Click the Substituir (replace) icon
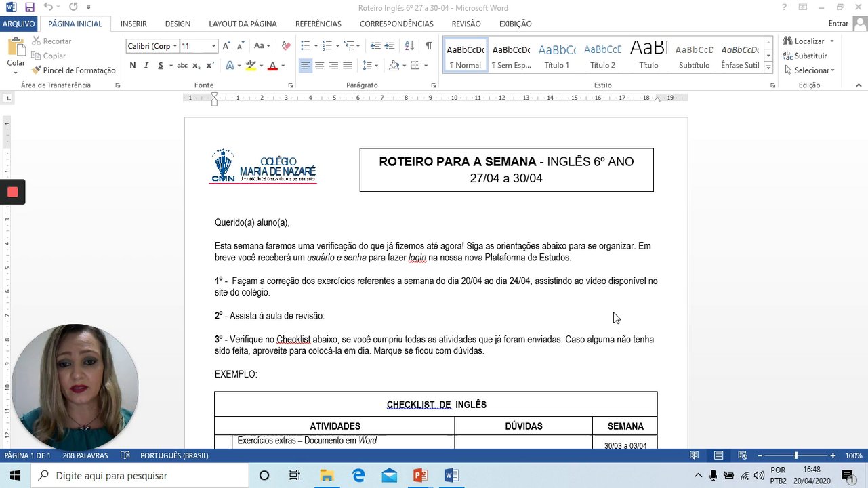 [x=787, y=56]
